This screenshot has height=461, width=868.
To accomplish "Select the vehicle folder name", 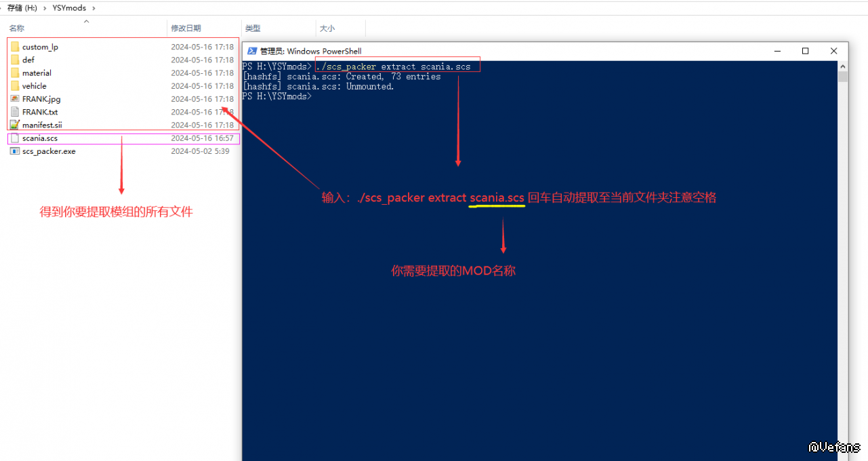I will point(35,86).
